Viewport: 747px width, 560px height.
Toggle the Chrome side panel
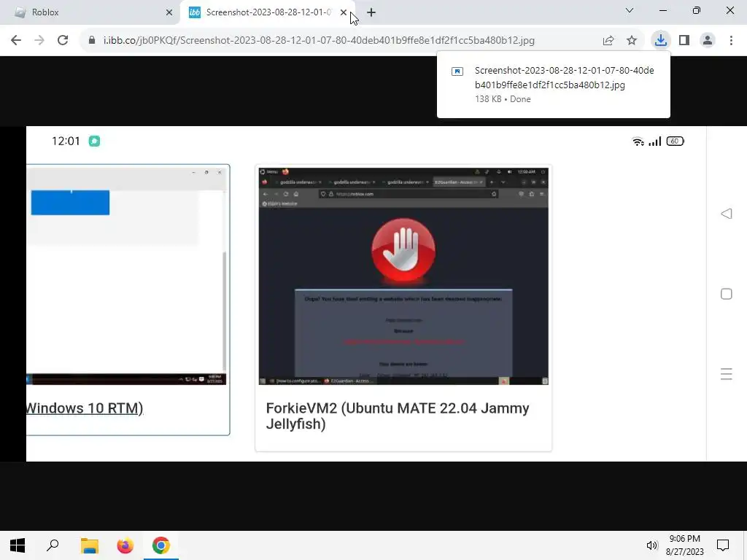coord(684,41)
